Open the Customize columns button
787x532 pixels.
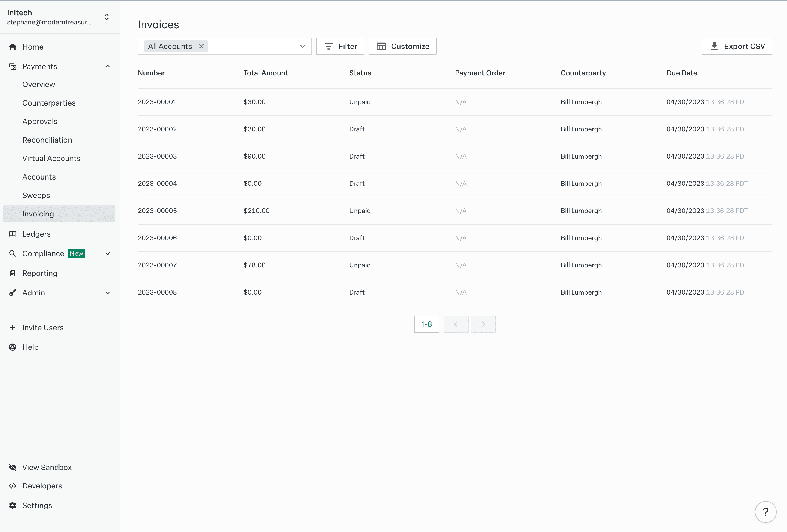tap(402, 46)
